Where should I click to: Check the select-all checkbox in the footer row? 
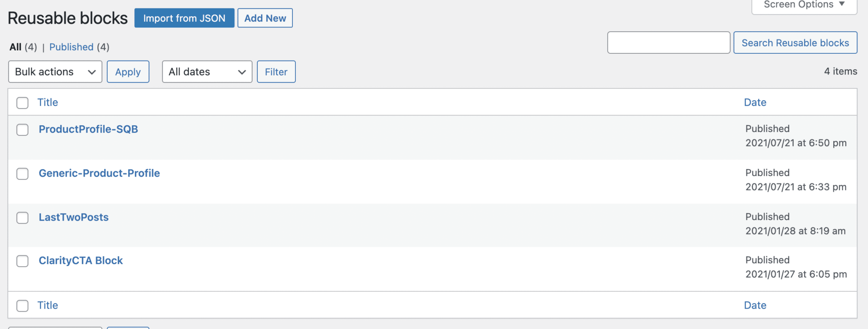coord(22,305)
